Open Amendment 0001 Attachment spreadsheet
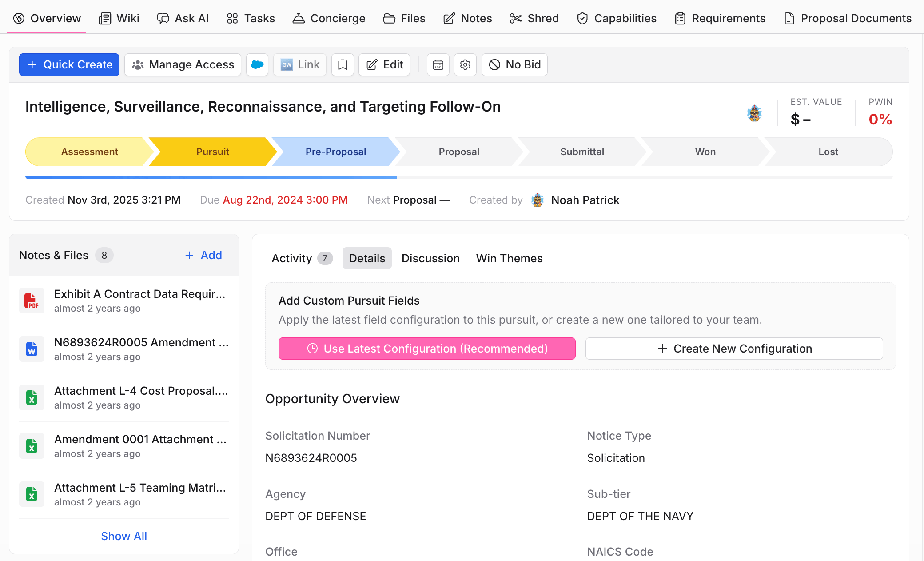Viewport: 924px width, 561px height. [140, 439]
